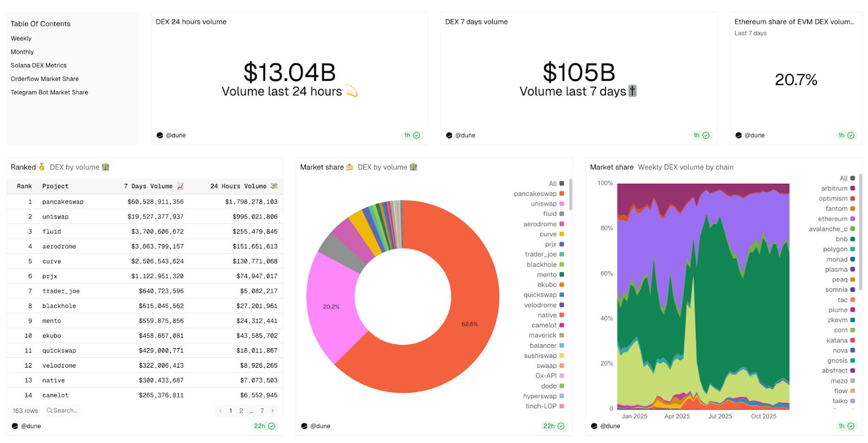Go to previous page of ranked table
The height and width of the screenshot is (443, 868).
point(220,411)
